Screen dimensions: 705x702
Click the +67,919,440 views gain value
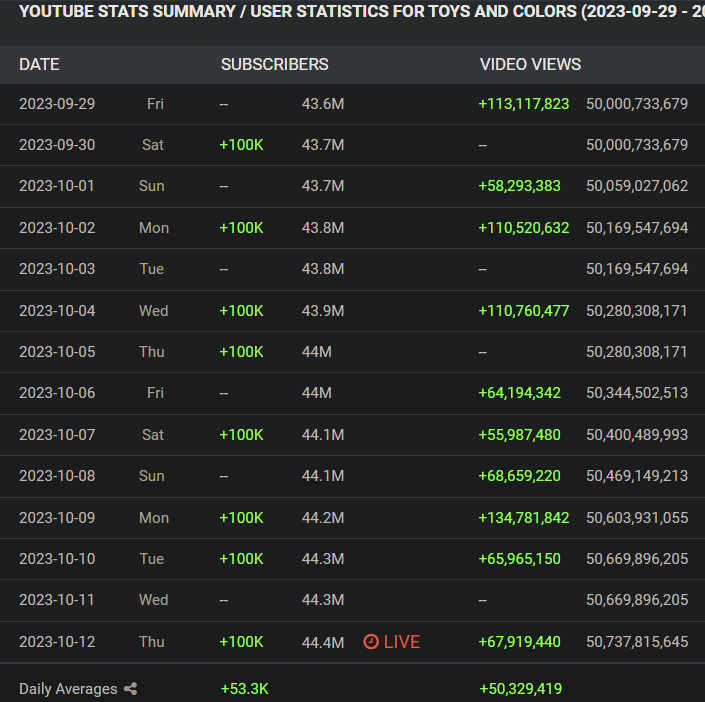(519, 642)
